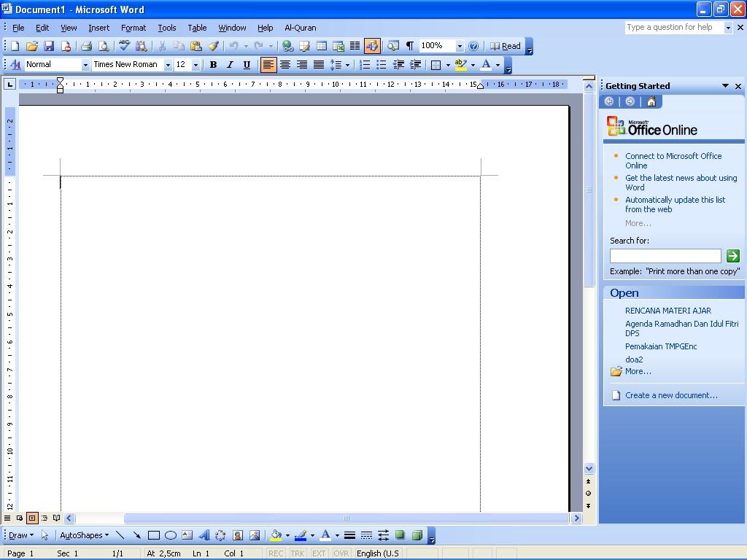Run the Spelling and Grammar check
This screenshot has width=747, height=560.
click(x=124, y=45)
